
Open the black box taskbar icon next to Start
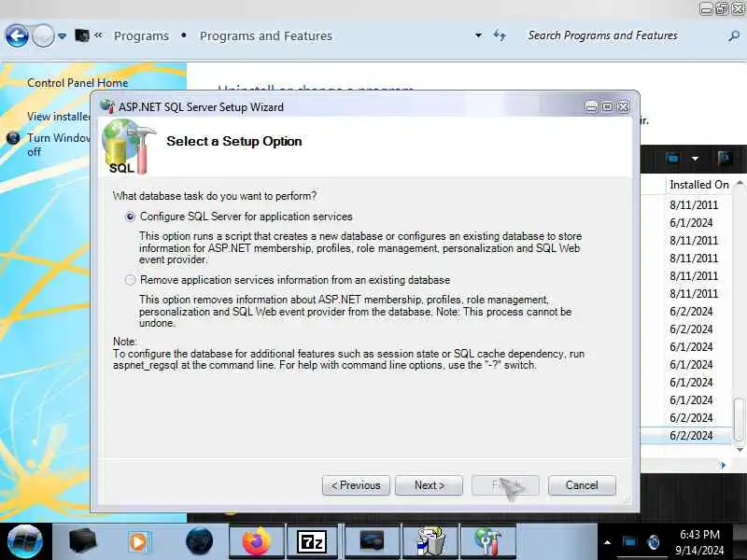[82, 541]
